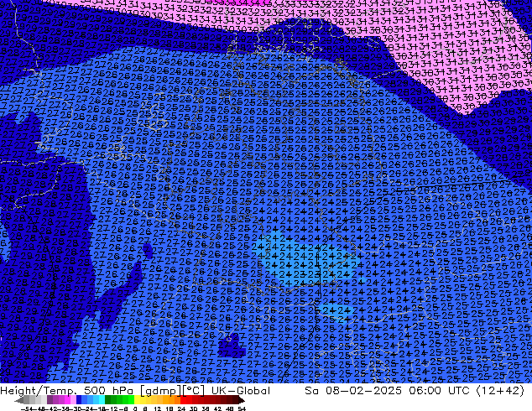
Task: Click the "0" value on legend scale
Action: [135, 408]
